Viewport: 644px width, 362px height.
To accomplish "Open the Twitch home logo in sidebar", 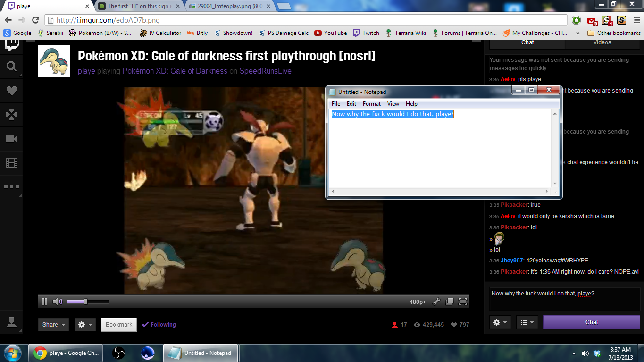I will pyautogui.click(x=11, y=44).
